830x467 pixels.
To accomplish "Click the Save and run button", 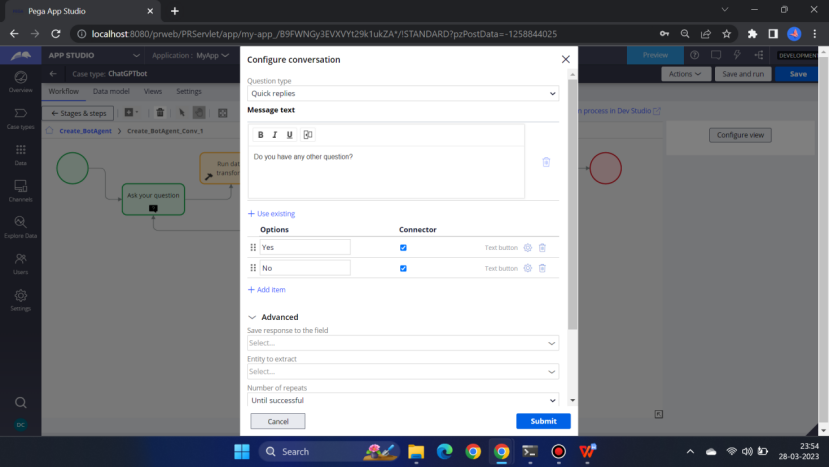I will click(x=743, y=74).
